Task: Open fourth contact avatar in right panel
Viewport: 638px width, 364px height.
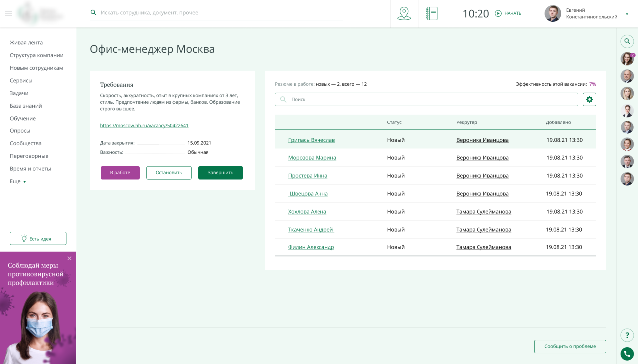Action: click(627, 110)
